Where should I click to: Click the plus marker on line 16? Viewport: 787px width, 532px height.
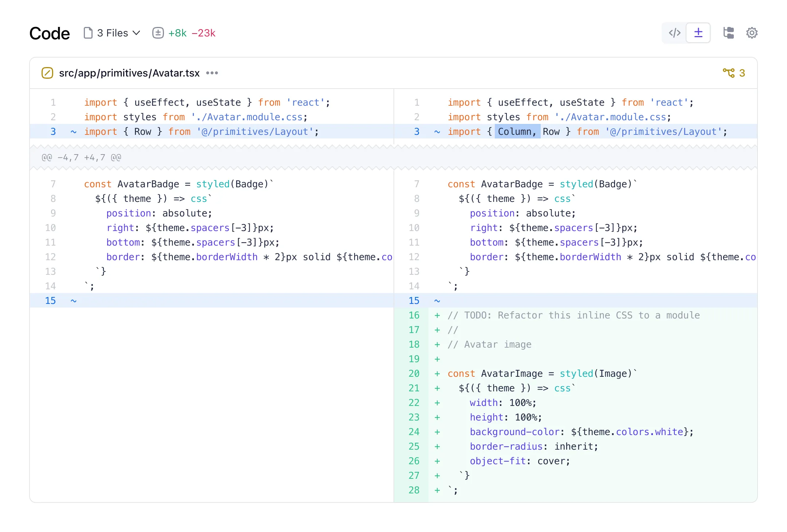pos(437,315)
